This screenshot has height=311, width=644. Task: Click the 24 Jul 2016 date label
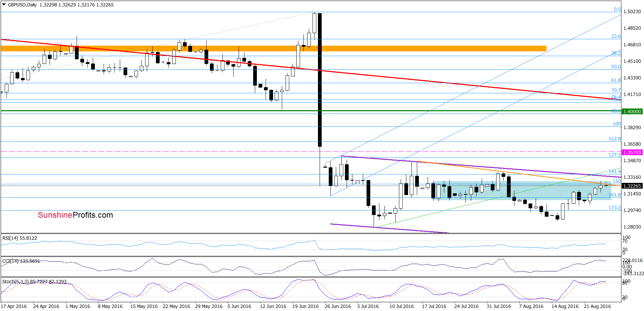coord(466,306)
